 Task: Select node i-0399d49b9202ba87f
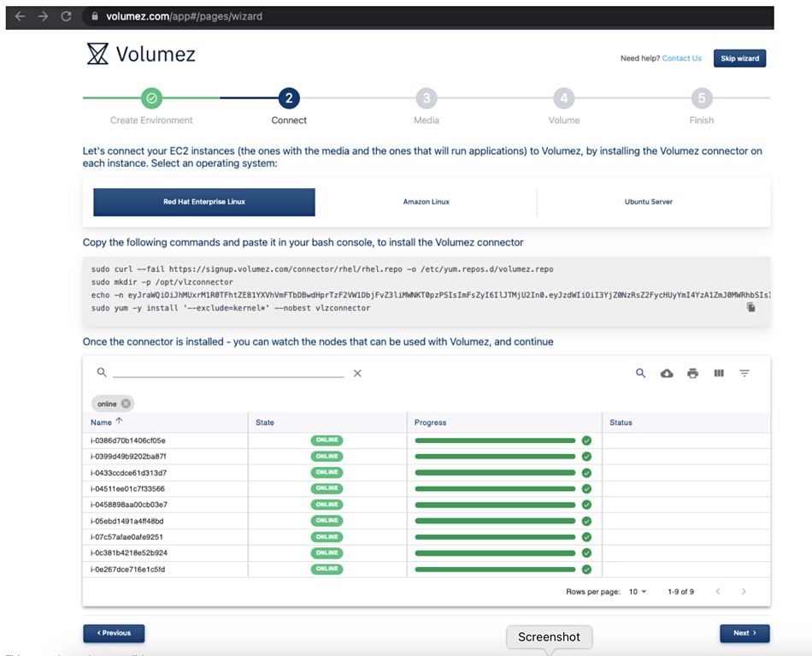(x=128, y=457)
